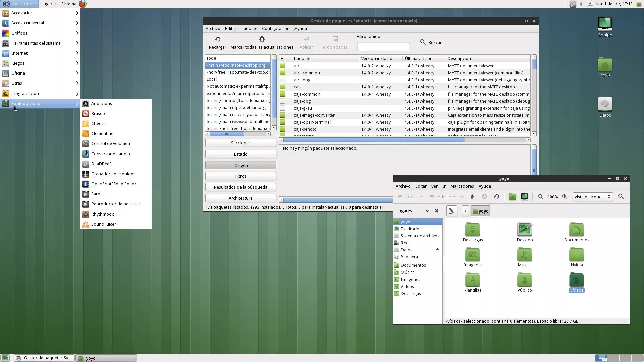Open the Atrás history dropdown arrow
This screenshot has height=362, width=644.
pos(422,197)
